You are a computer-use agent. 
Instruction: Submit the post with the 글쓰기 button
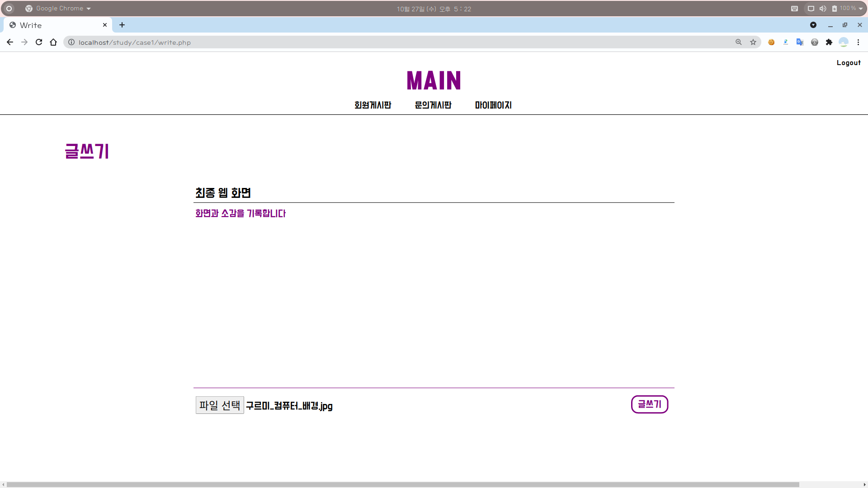(649, 404)
